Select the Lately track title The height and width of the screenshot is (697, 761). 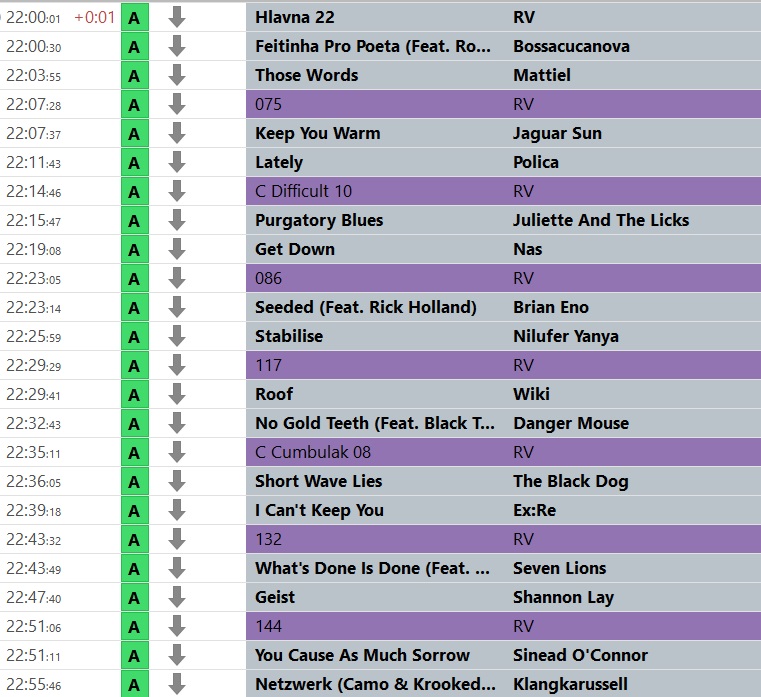(279, 163)
